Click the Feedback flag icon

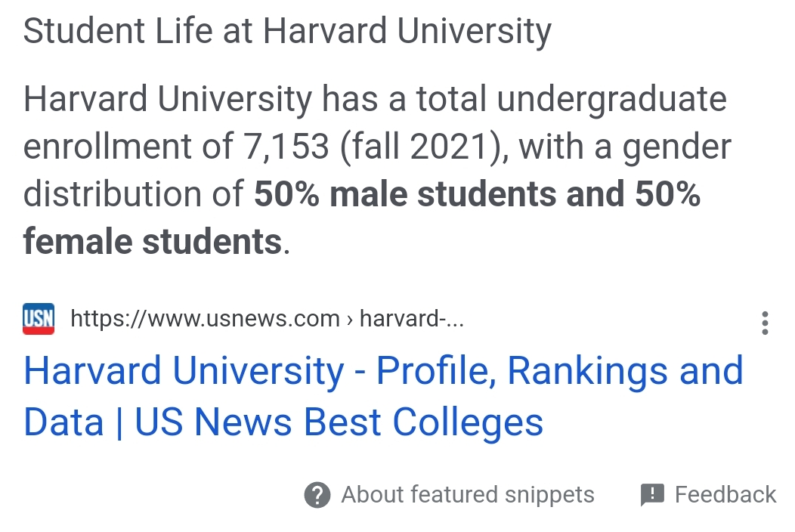651,495
